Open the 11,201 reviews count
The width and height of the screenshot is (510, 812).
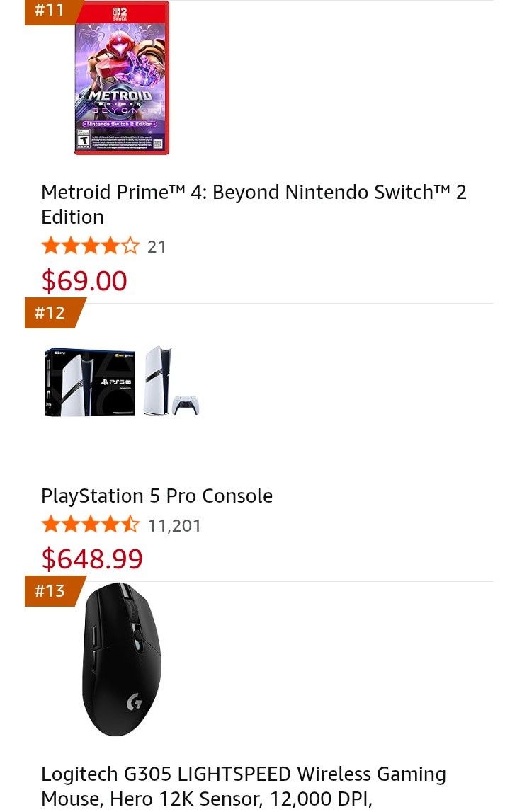(x=174, y=526)
